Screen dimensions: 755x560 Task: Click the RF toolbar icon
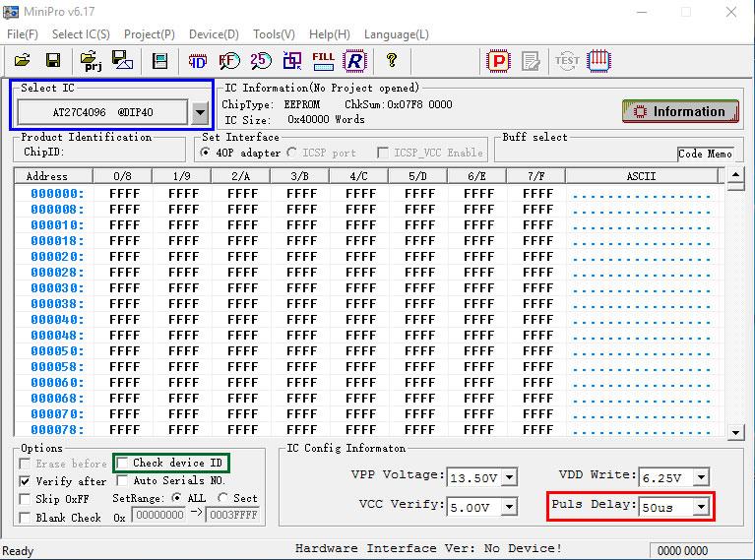coord(229,61)
